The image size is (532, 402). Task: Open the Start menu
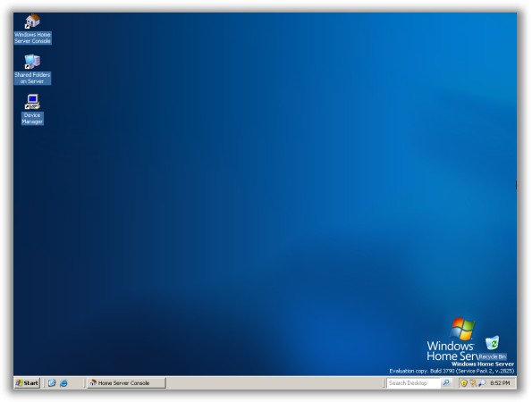tap(27, 383)
